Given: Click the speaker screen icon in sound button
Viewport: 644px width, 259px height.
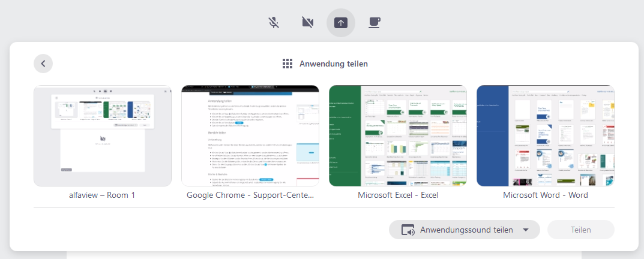Looking at the screenshot, I should (x=408, y=230).
